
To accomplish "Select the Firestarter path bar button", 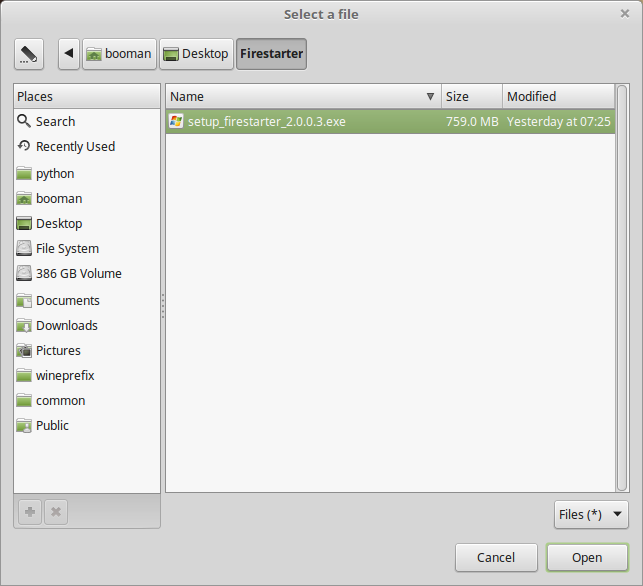I will tap(271, 54).
